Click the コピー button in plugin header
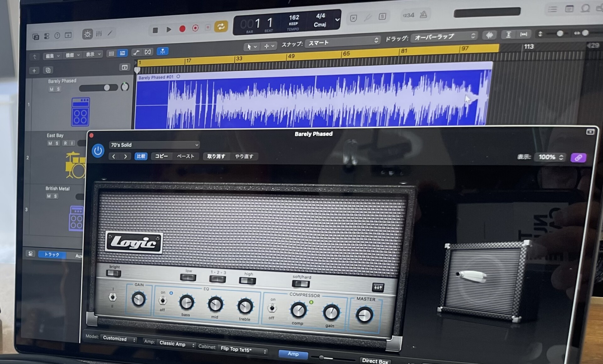The image size is (603, 364). point(161,156)
